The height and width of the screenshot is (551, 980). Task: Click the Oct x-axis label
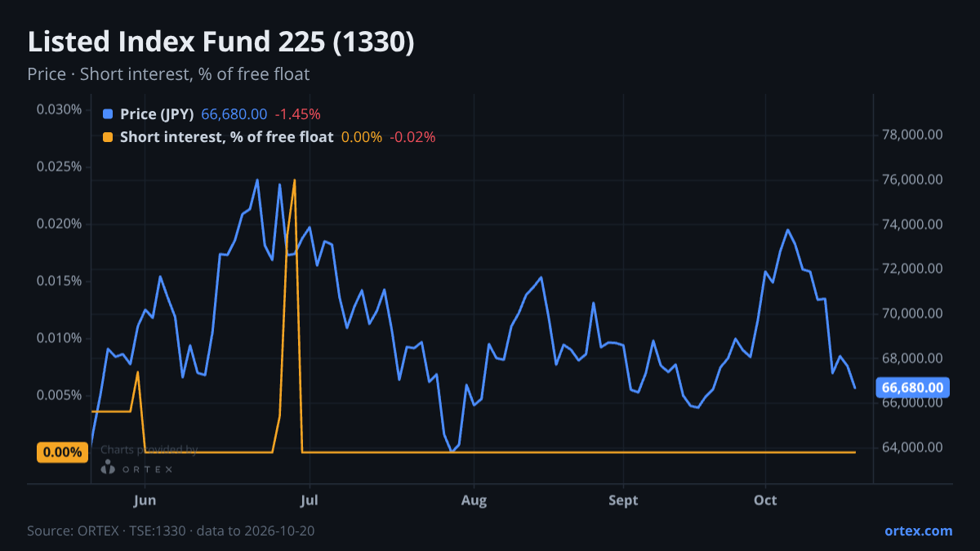(765, 500)
